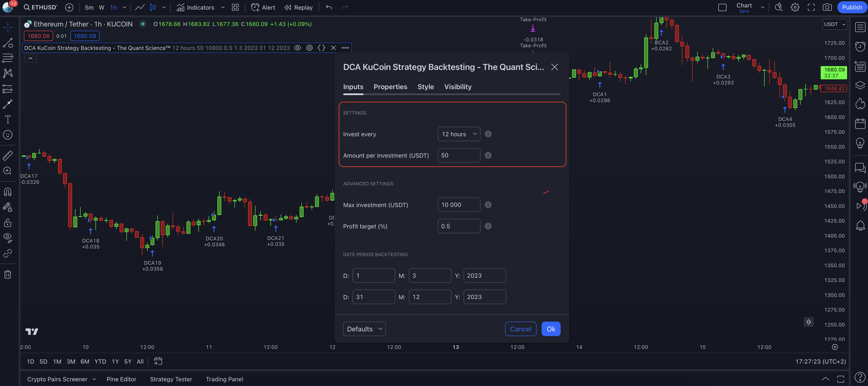Image resolution: width=868 pixels, height=386 pixels.
Task: Open the Alert creation dialog
Action: tap(263, 7)
